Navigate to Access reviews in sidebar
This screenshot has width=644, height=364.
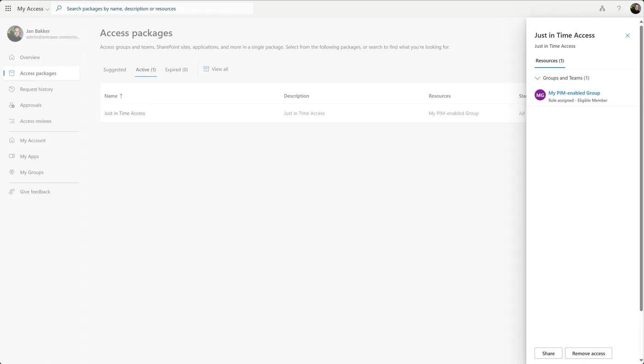(35, 121)
